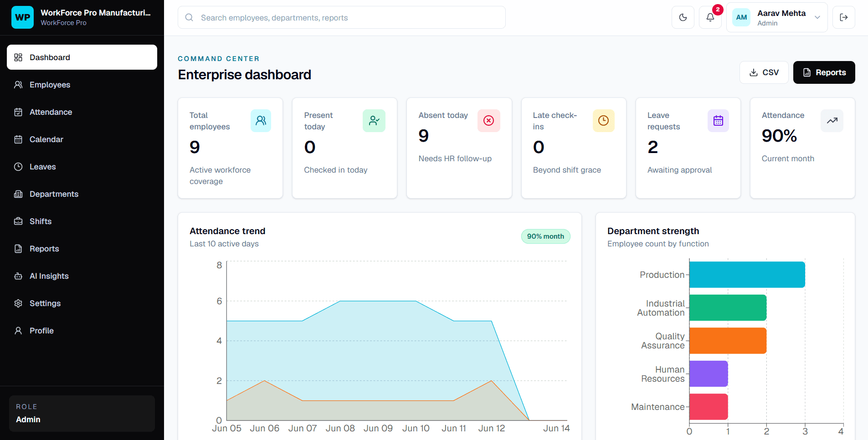The height and width of the screenshot is (440, 868).
Task: Focus the search employees input field
Action: [342, 17]
